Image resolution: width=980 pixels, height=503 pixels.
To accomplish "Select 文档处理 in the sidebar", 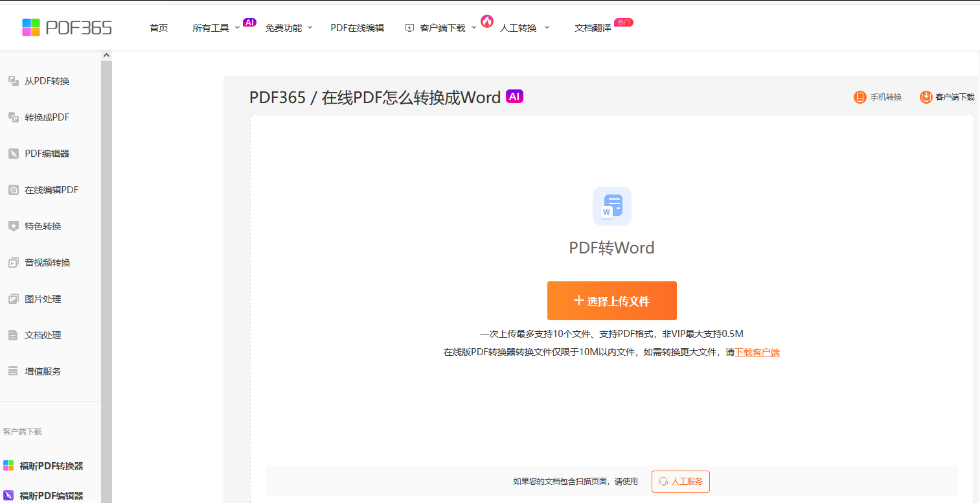I will [43, 335].
